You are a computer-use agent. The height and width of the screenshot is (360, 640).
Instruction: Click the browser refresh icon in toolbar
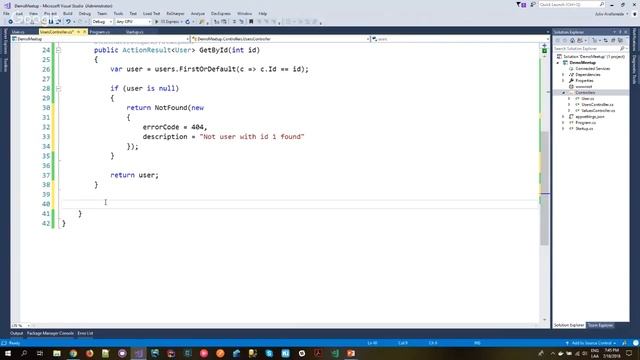[188, 22]
